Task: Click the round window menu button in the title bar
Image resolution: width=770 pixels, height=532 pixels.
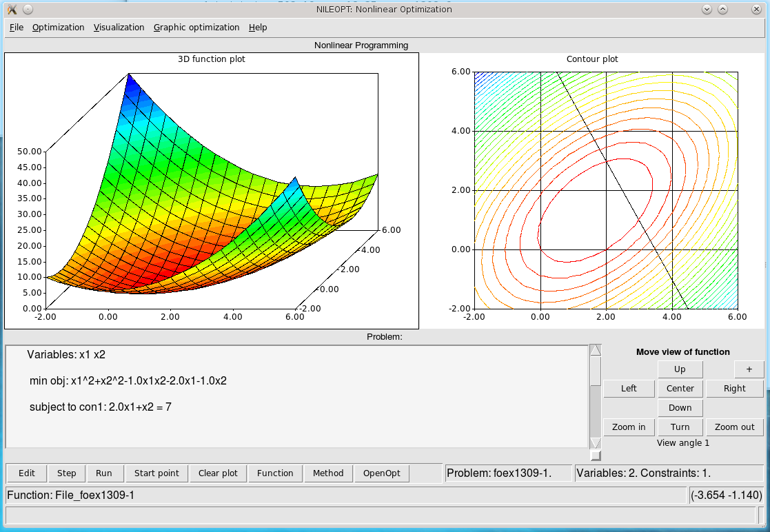Action: 28,10
